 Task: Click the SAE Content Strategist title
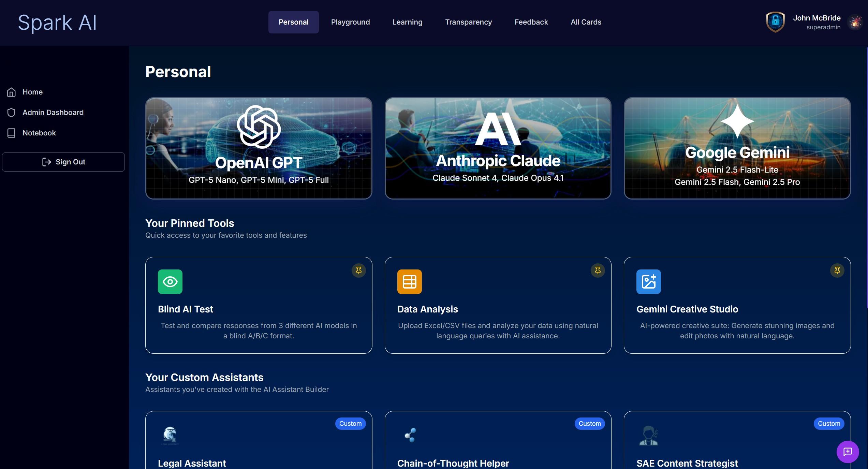[687, 463]
